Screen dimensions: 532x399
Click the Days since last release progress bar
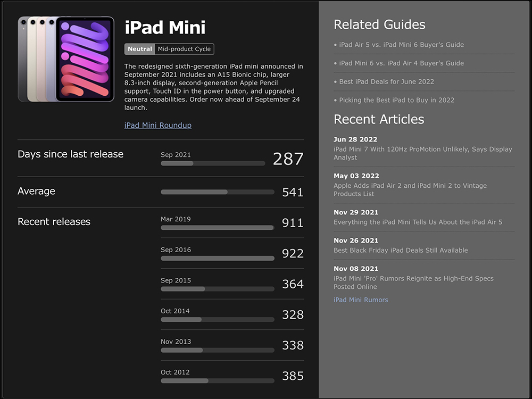213,163
